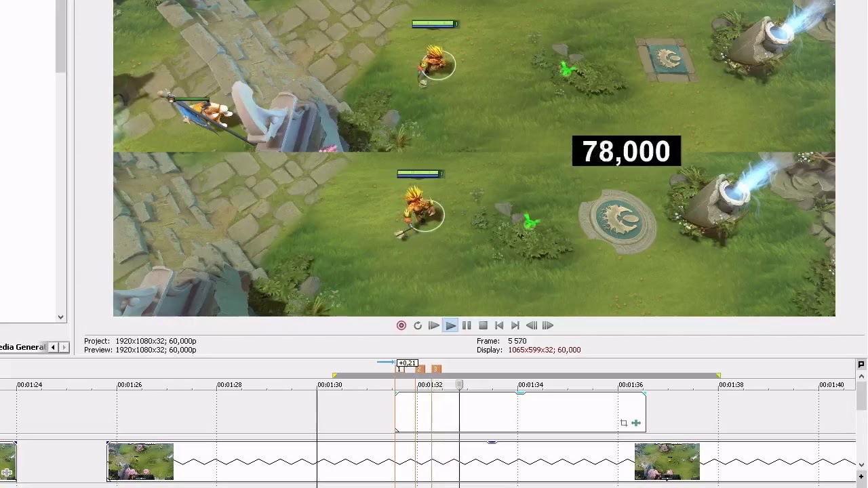Screen dimensions: 868x488
Task: Click fade handle at white event's top-right corner
Action: tap(644, 393)
